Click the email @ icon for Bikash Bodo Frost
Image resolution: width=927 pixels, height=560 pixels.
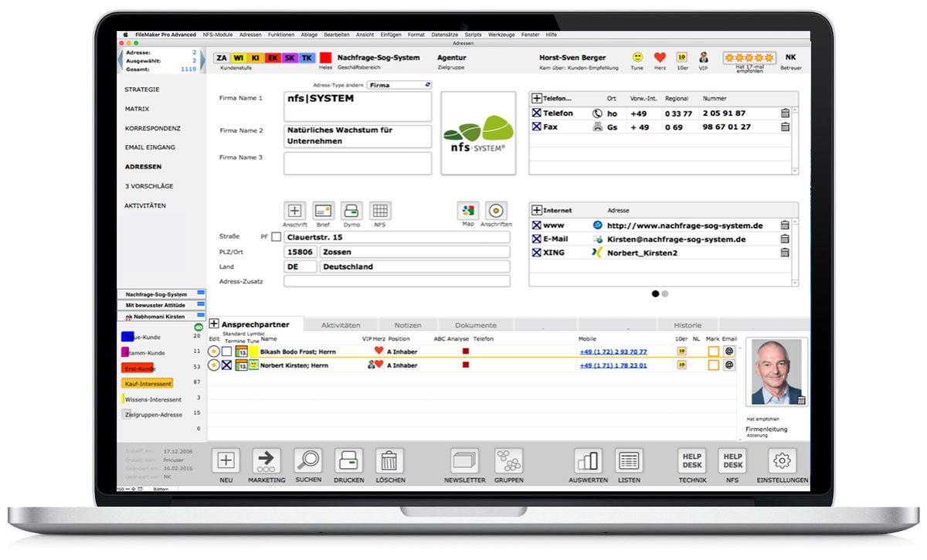(x=728, y=351)
